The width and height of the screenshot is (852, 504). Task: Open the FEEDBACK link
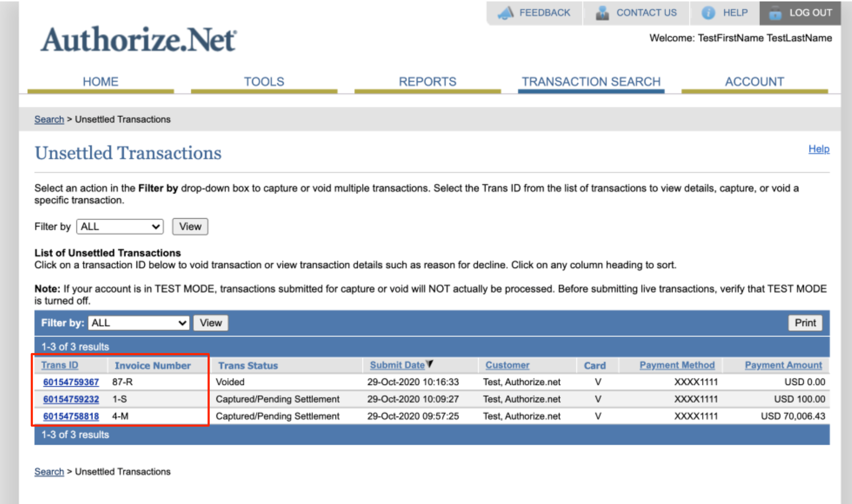[x=544, y=13]
